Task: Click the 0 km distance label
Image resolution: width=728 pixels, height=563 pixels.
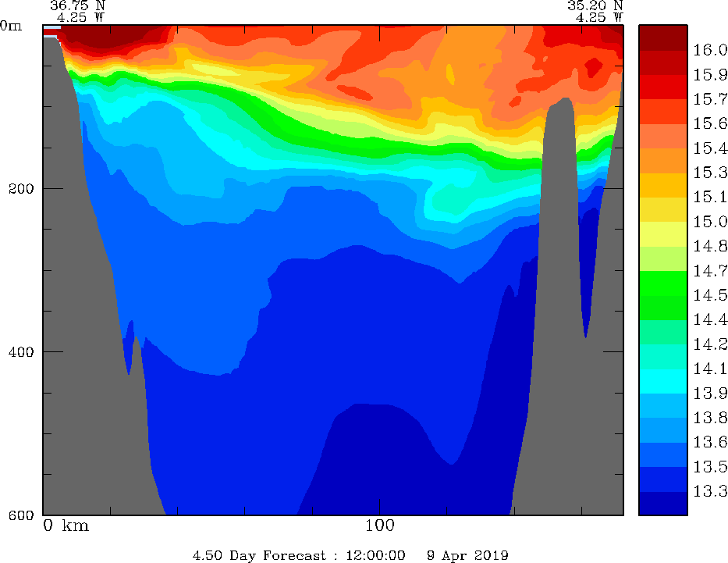Action: (x=66, y=526)
